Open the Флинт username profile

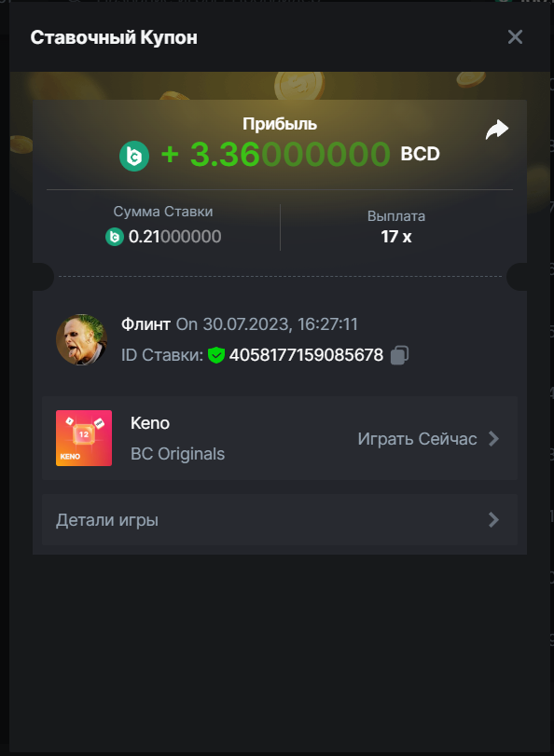click(x=145, y=324)
